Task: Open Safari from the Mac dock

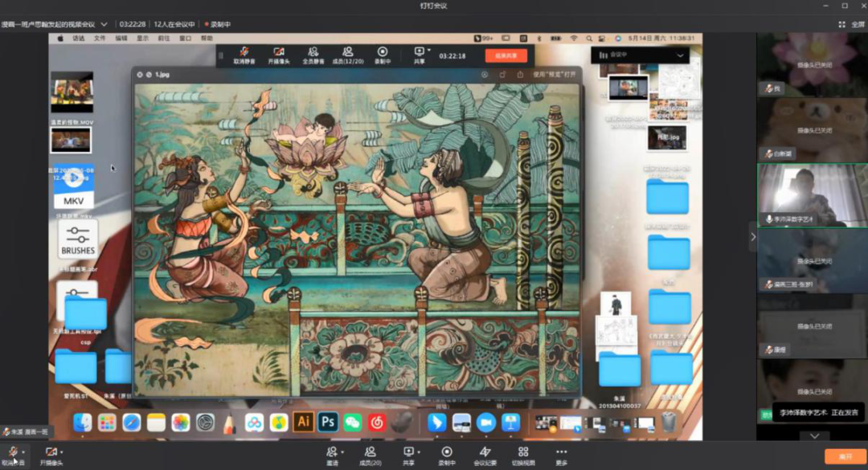Action: pos(132,423)
